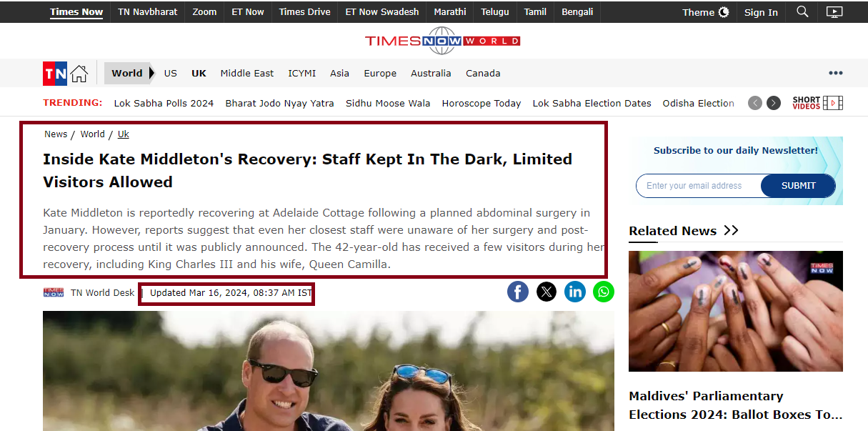Expand Related News double chevron
The width and height of the screenshot is (868, 431).
(x=731, y=230)
